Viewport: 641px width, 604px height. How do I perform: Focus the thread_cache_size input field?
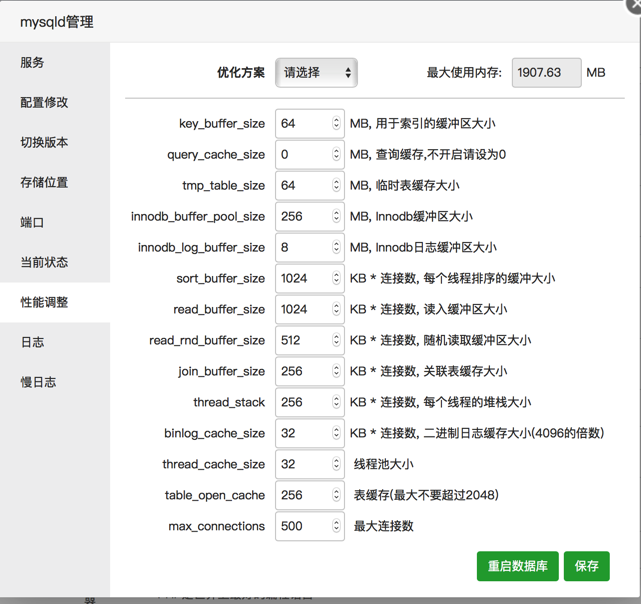[x=310, y=464]
